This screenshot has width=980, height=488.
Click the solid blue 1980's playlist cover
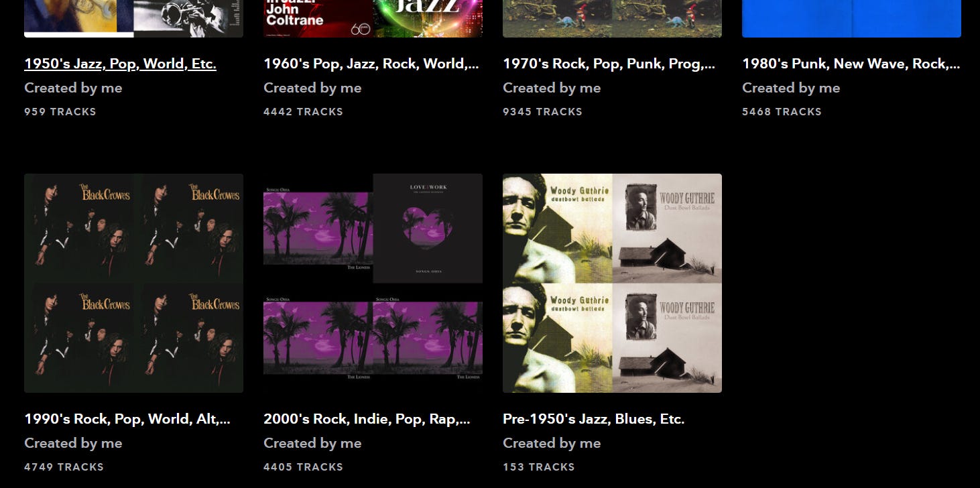[851, 18]
